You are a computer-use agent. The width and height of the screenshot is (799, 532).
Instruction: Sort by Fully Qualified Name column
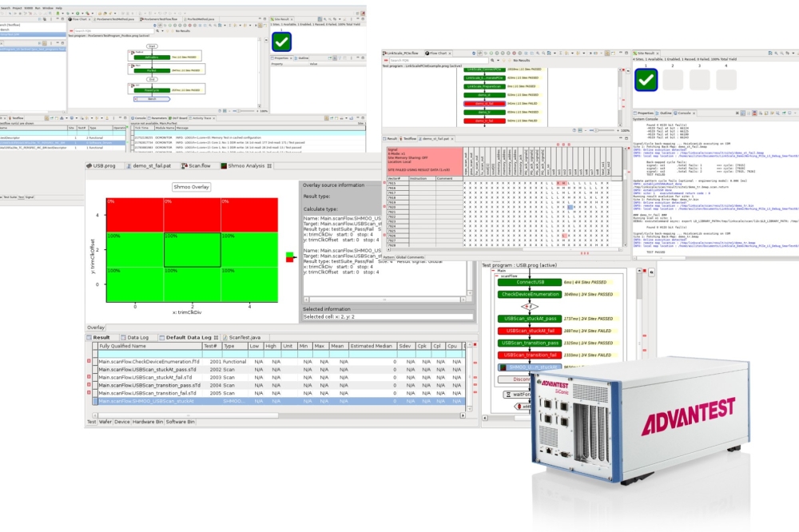pos(150,346)
